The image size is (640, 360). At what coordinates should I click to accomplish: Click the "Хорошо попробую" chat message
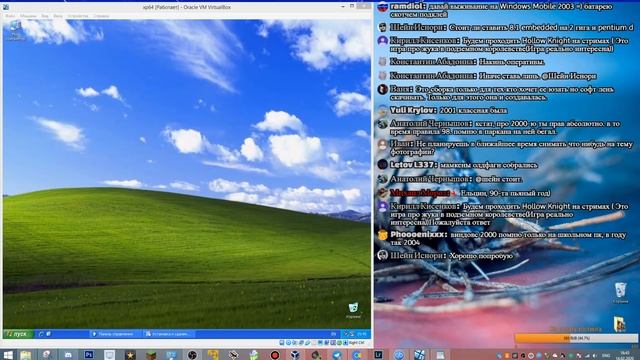pyautogui.click(x=481, y=256)
